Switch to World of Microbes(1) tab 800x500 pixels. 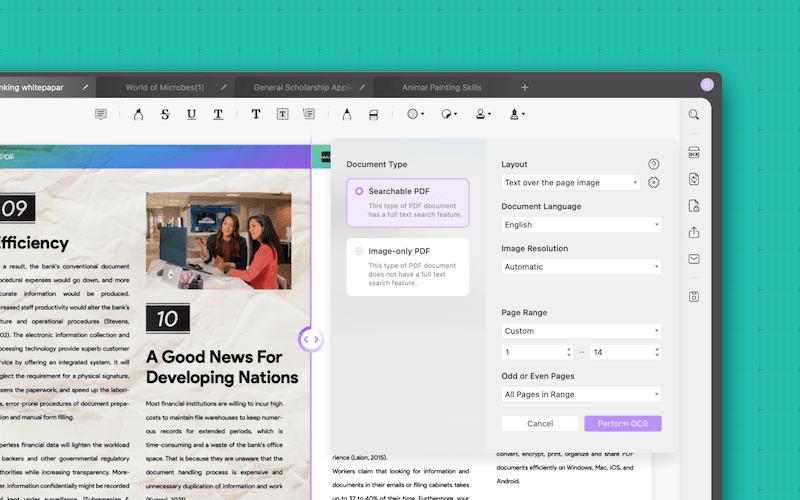[x=165, y=87]
